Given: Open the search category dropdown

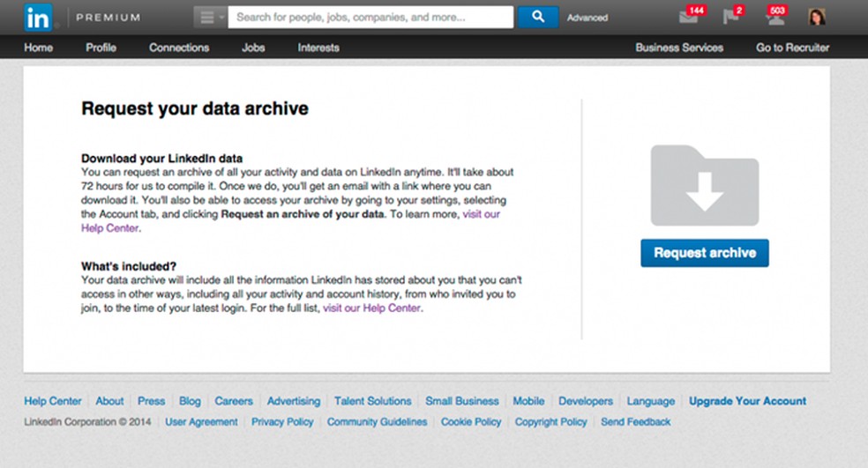Looking at the screenshot, I should tap(210, 17).
